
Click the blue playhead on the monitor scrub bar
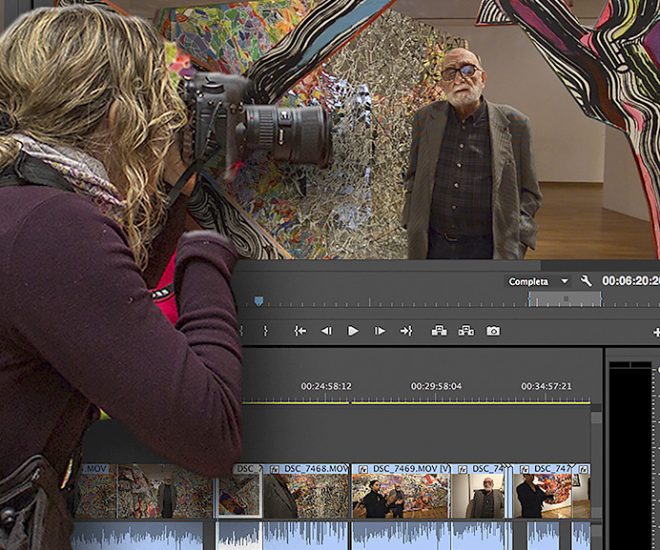(x=258, y=301)
